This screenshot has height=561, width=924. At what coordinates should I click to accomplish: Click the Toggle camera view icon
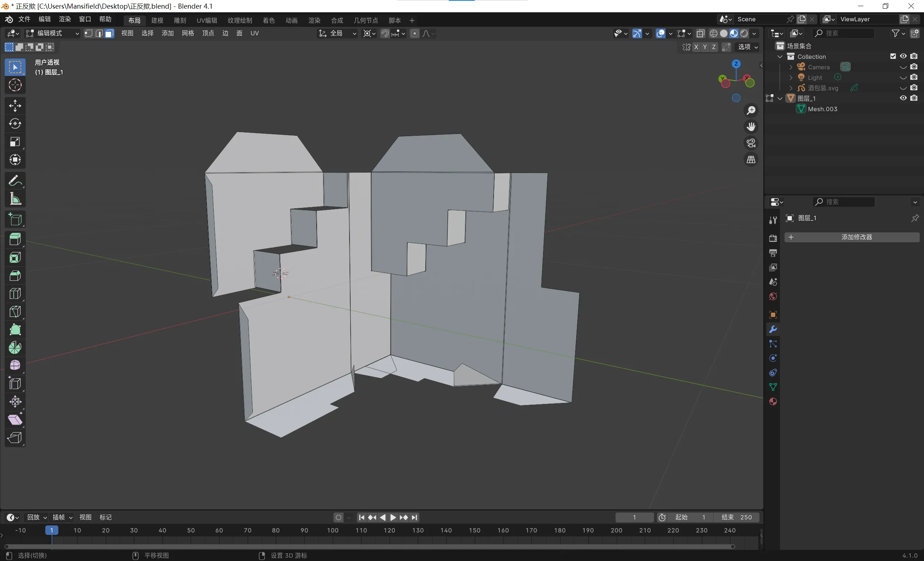751,143
